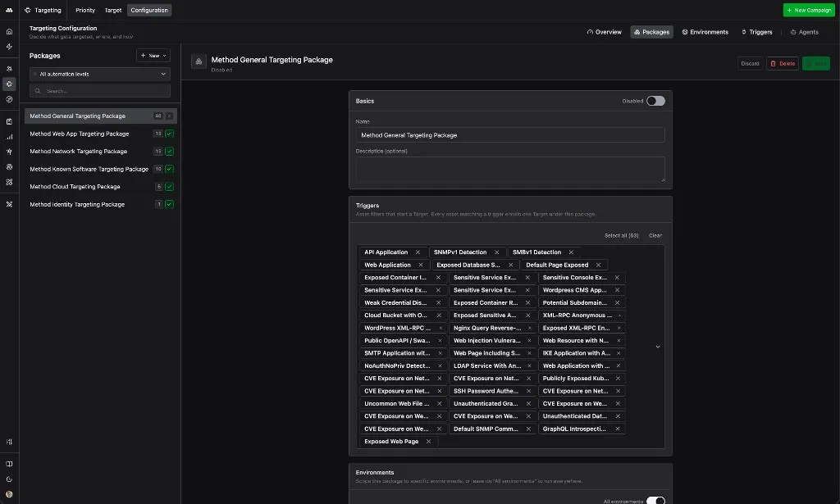Open the compass icon in the sidebar
This screenshot has width=840, height=504.
pyautogui.click(x=9, y=99)
